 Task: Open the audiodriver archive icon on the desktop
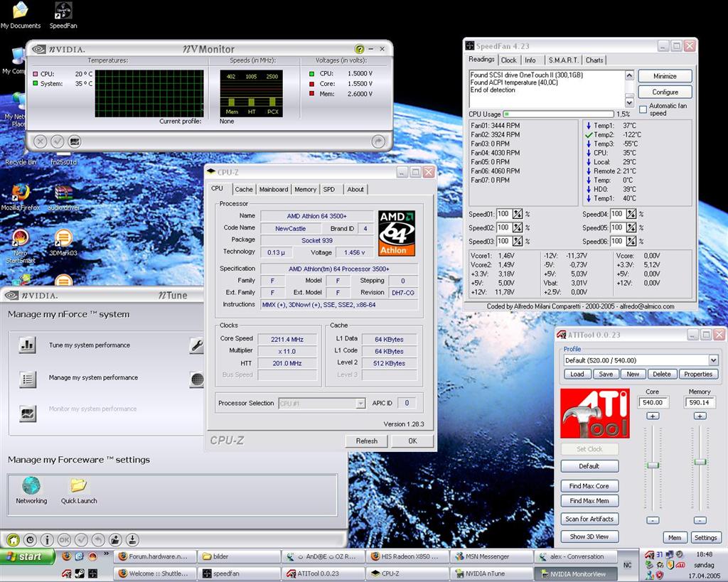pos(63,193)
